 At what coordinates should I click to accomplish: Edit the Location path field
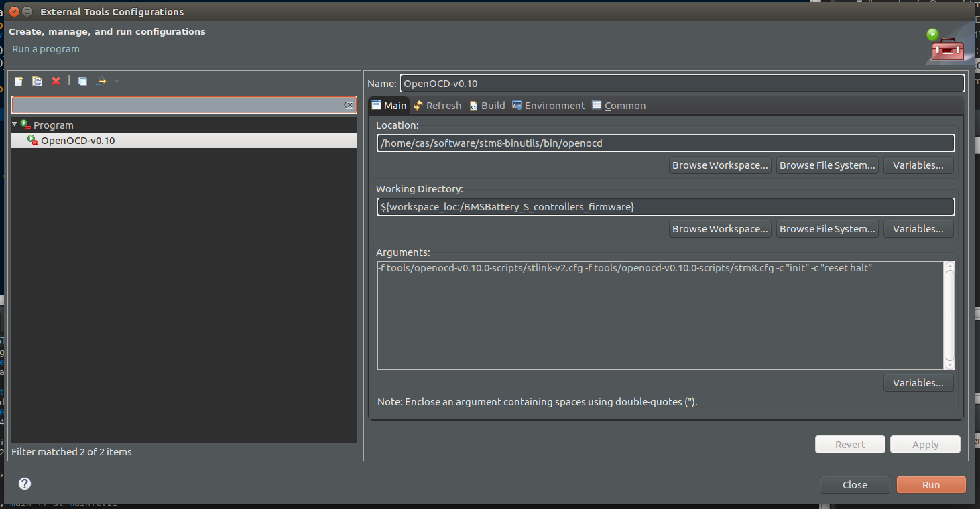click(666, 143)
